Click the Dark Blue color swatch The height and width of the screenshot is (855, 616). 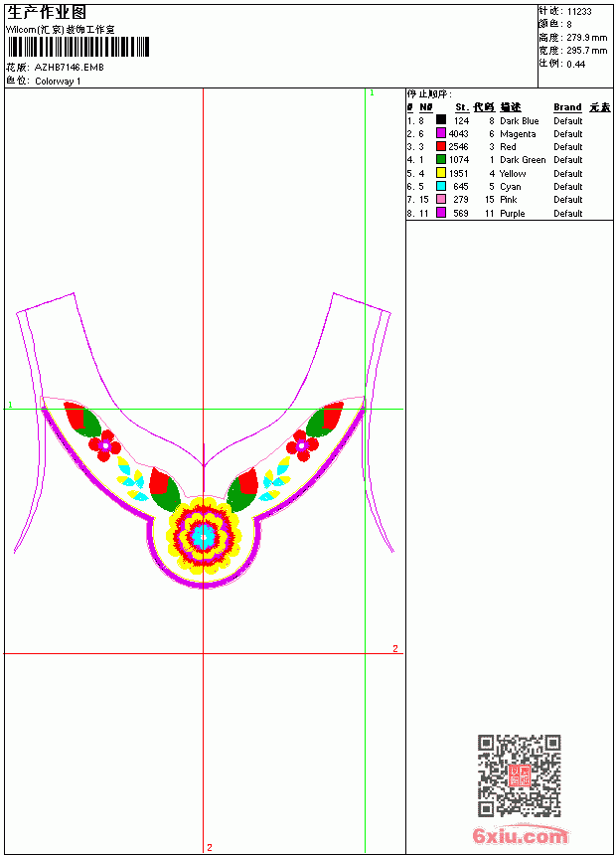[441, 120]
